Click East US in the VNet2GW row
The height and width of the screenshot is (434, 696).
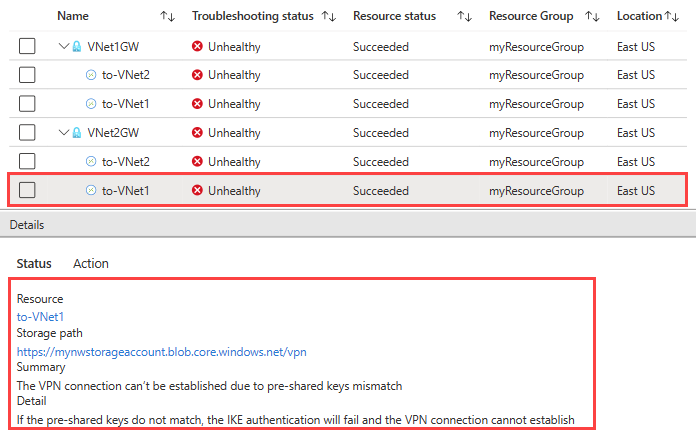click(636, 133)
